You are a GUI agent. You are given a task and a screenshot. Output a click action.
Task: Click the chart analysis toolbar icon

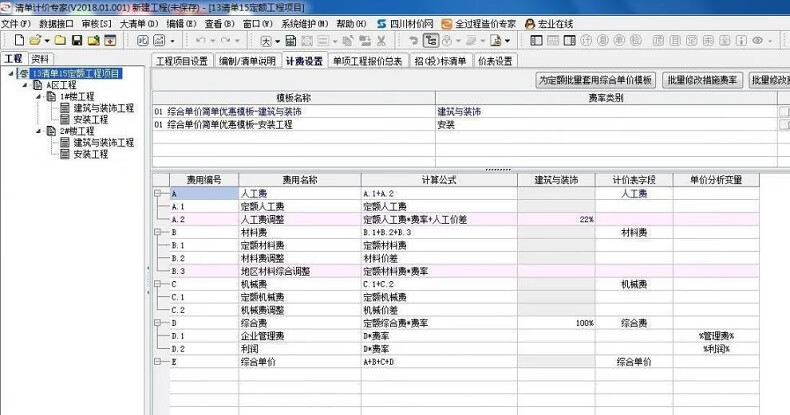tap(159, 40)
